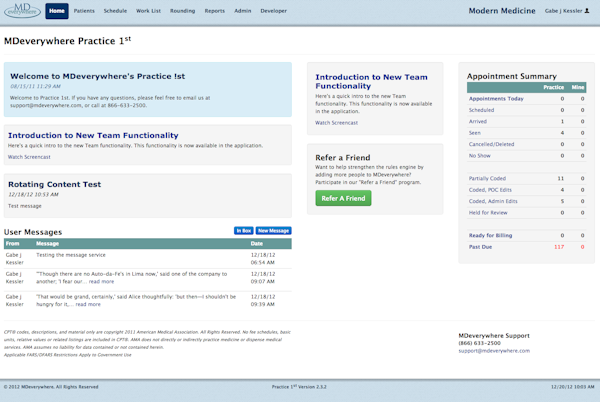
Task: Click the red Past Due count 117
Action: click(x=559, y=247)
